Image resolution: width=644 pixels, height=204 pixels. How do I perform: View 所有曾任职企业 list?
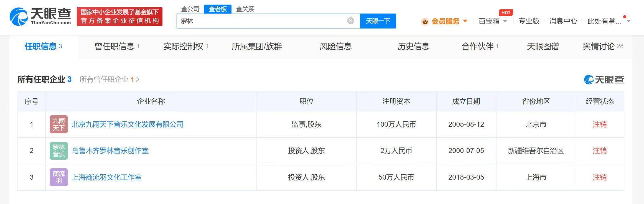(x=109, y=80)
